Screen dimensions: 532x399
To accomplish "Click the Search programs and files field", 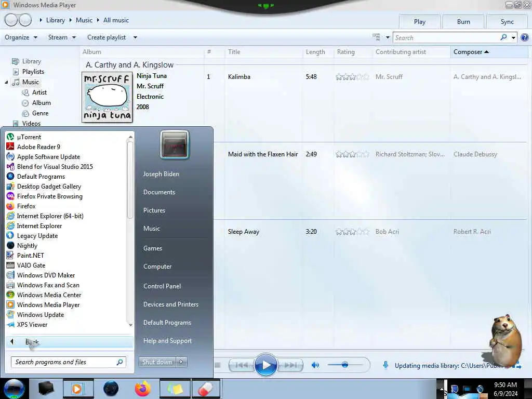I will point(69,362).
